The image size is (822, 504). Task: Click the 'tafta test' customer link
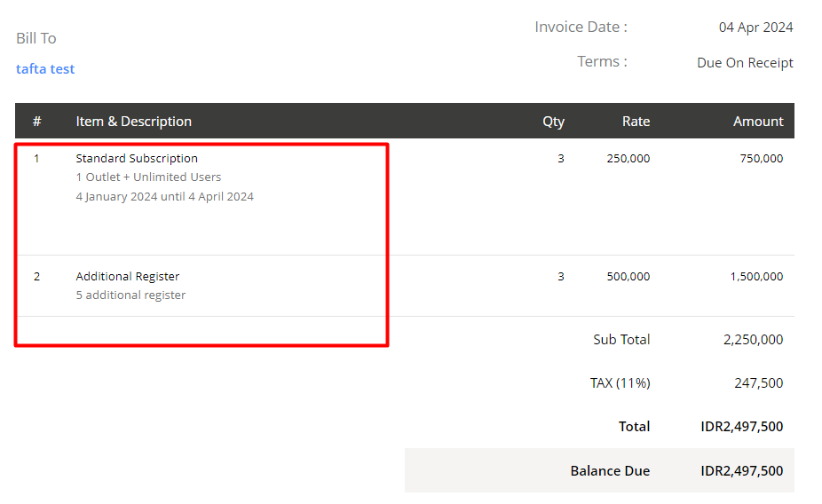(x=45, y=69)
